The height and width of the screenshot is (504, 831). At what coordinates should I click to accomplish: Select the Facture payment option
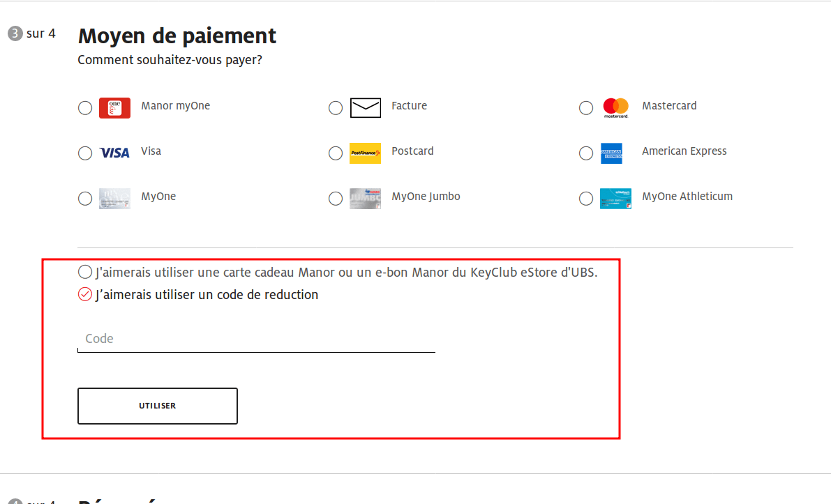[336, 107]
